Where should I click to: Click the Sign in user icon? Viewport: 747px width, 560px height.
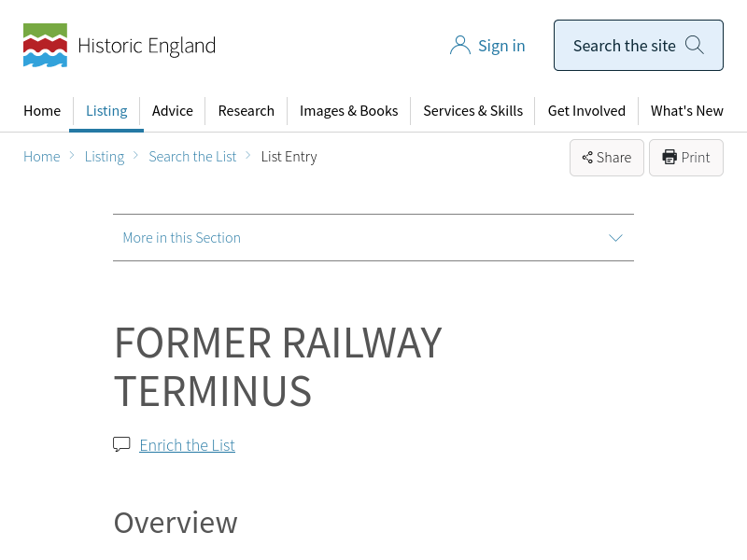click(459, 46)
